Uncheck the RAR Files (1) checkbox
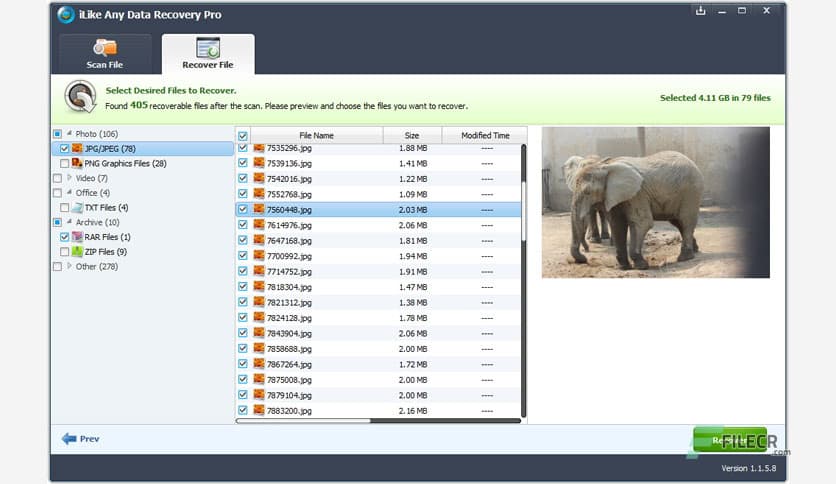Image resolution: width=836 pixels, height=484 pixels. pyautogui.click(x=65, y=237)
